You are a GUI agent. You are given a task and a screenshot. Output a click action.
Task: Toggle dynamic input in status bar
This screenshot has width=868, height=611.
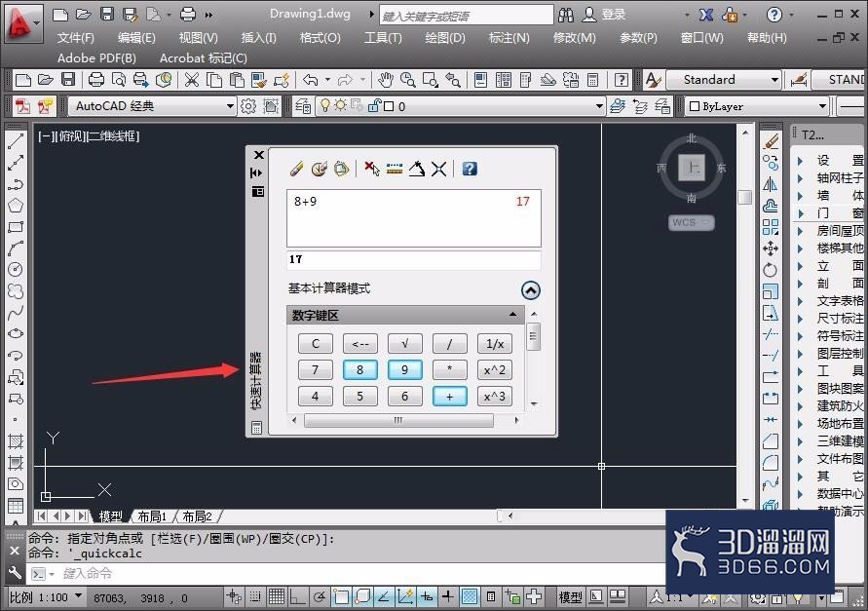point(427,596)
